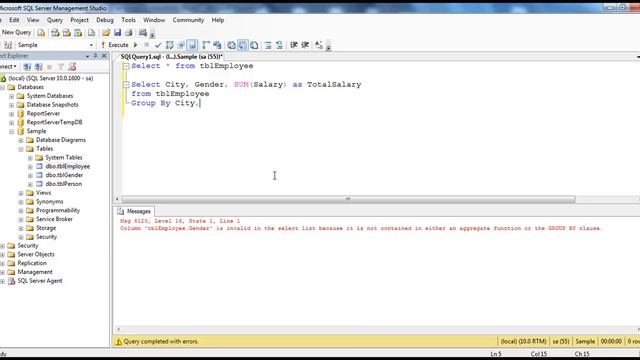Expand the Views folder node
Image resolution: width=640 pixels, height=360 pixels.
pos(21,193)
